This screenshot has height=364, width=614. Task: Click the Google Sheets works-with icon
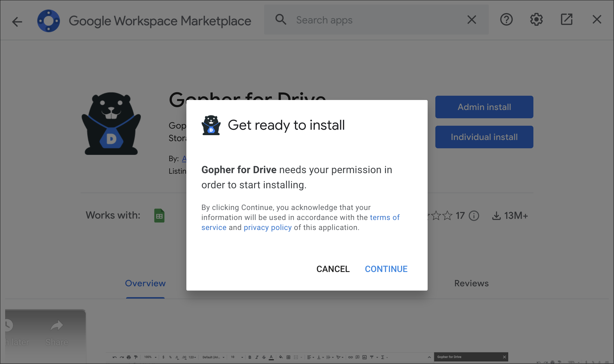click(159, 216)
